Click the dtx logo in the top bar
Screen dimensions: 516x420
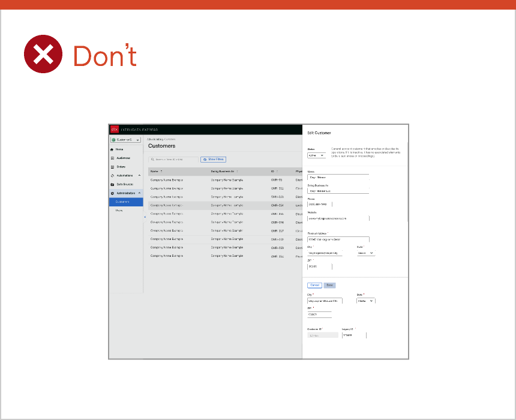point(113,130)
